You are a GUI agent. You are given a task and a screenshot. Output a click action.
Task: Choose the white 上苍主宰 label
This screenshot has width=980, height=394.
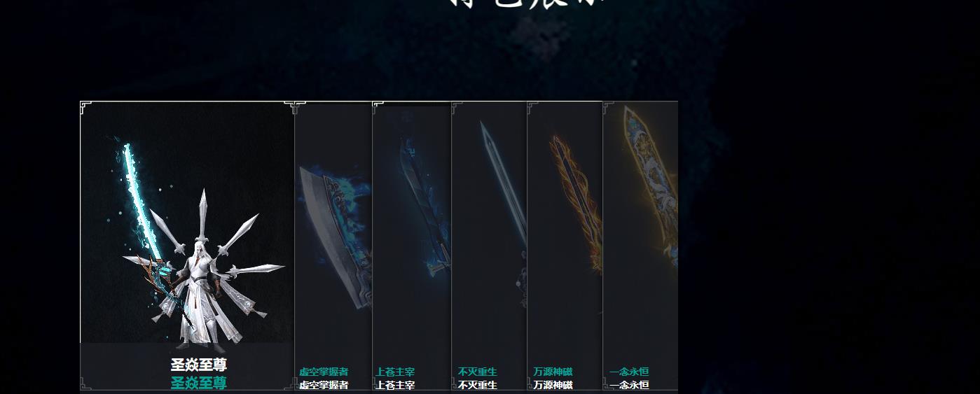(x=395, y=385)
